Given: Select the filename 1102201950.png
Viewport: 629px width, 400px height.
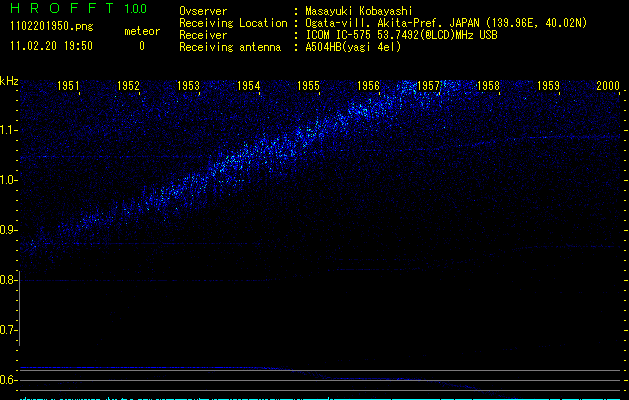Looking at the screenshot, I should (x=52, y=27).
